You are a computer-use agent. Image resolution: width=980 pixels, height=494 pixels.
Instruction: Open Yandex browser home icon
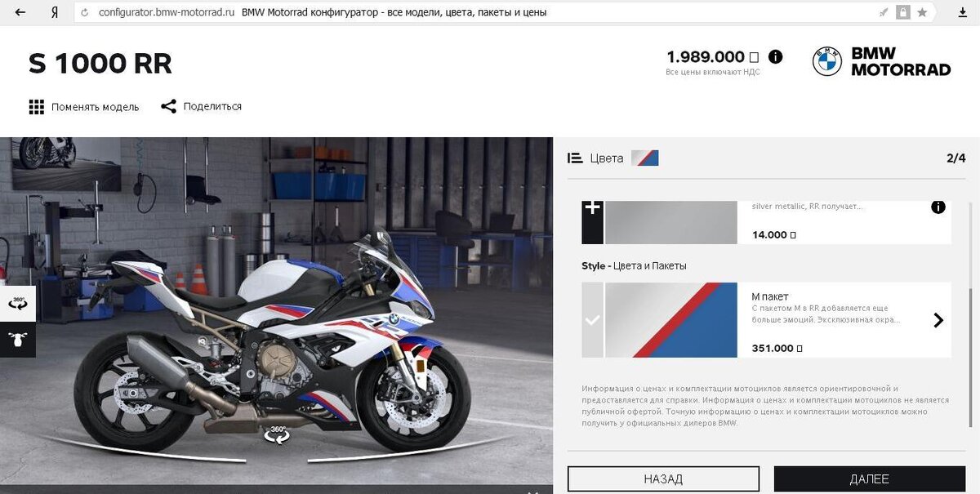[54, 12]
